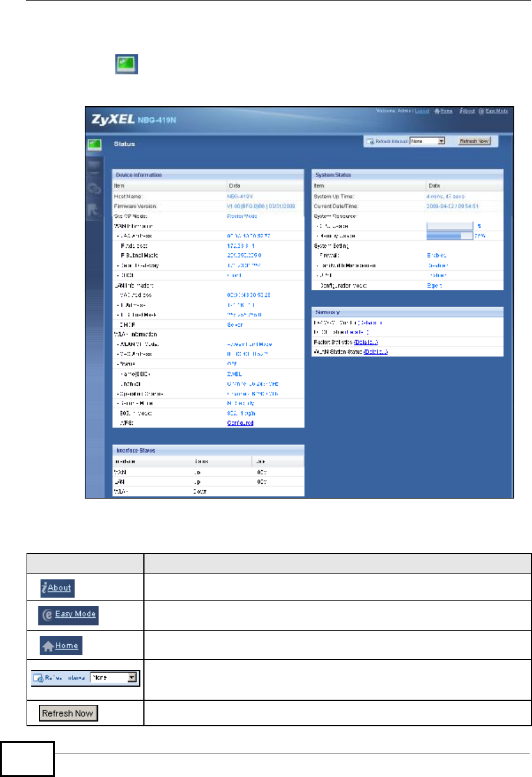This screenshot has height=777, width=532.
Task: Click the Interface Status panel header
Action: 208,450
